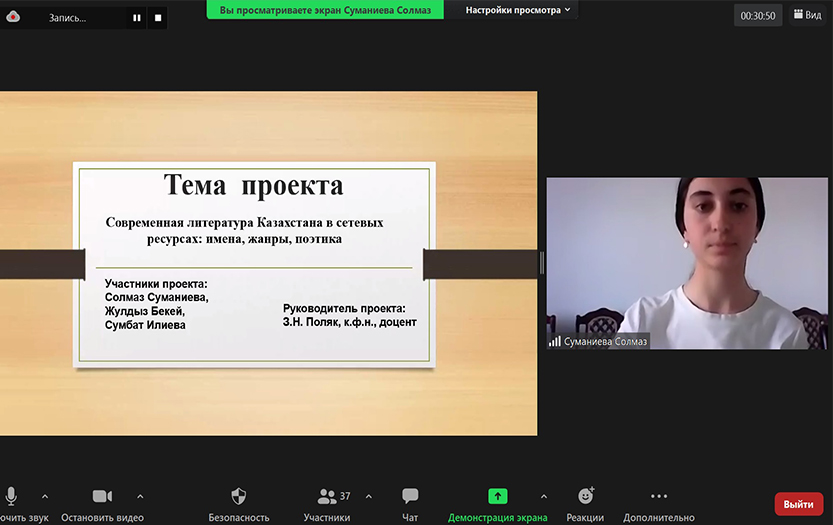
Task: Open the Настройки просмотра dropdown
Action: [x=518, y=10]
